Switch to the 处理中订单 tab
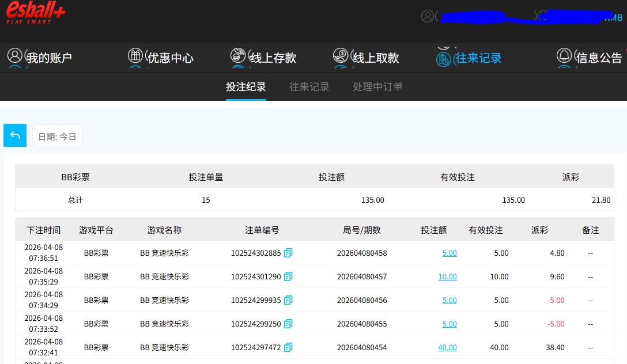 377,87
